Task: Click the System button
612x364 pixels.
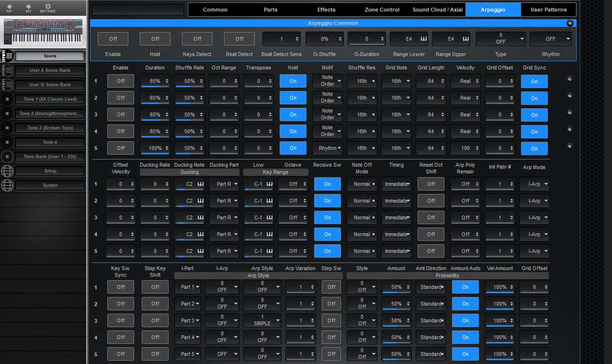Action: coord(50,185)
